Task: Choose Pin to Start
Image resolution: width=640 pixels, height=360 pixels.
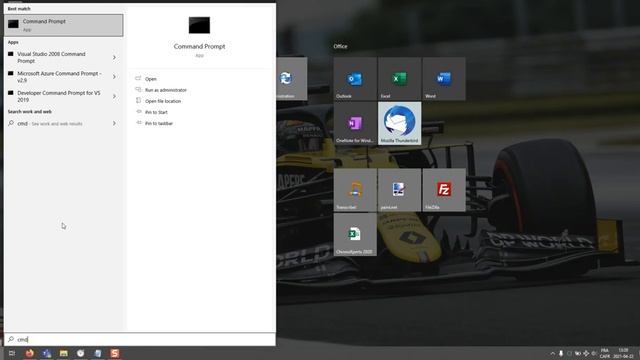Action: pyautogui.click(x=156, y=112)
